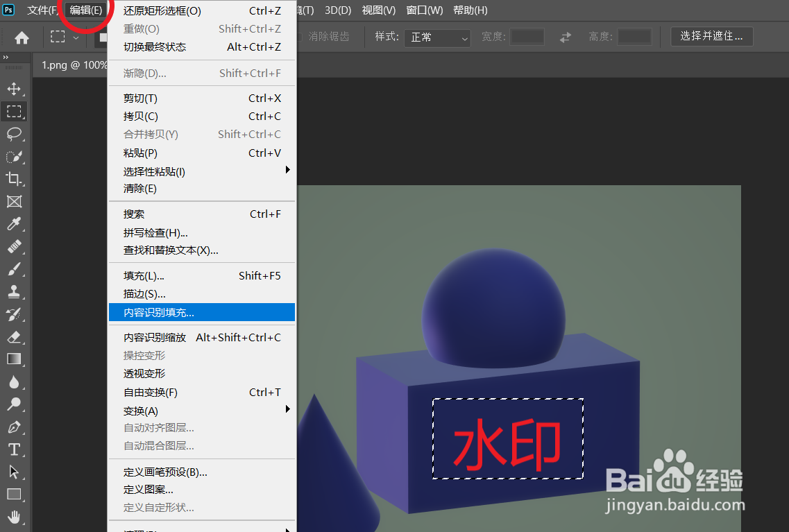Select the Eraser tool
Viewport: 789px width, 532px height.
(14, 337)
